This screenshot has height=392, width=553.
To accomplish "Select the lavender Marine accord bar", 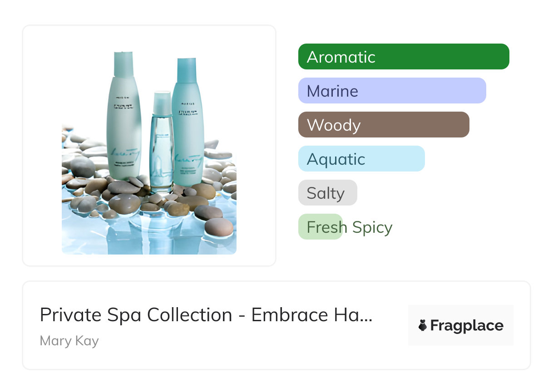I will pos(392,91).
